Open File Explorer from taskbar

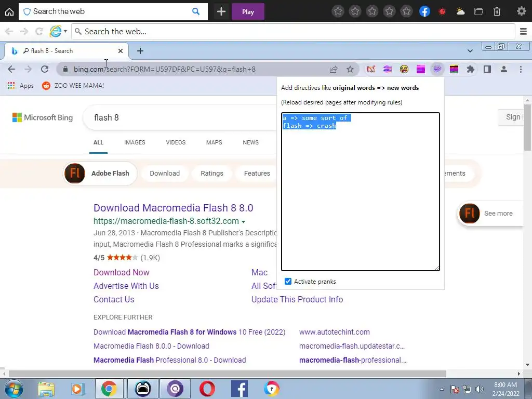tap(46, 389)
